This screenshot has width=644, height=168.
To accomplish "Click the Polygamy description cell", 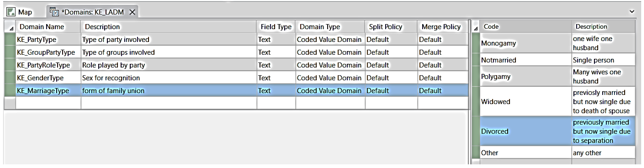I will [603, 76].
